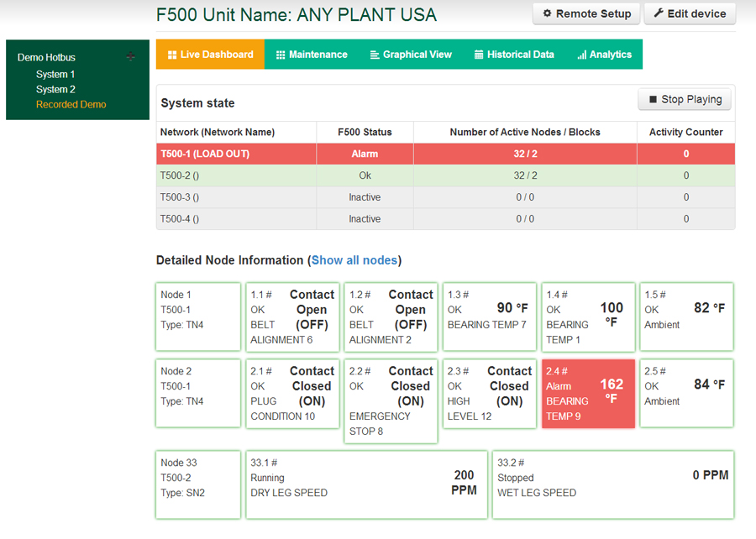756x539 pixels.
Task: Open sensor 33.1 DRY LEG SPEED card
Action: click(x=366, y=484)
